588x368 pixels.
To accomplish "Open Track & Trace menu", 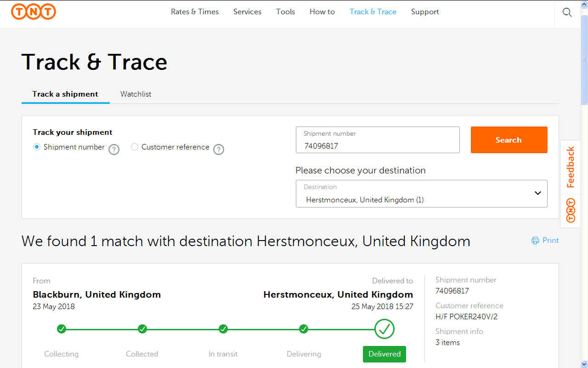I will pos(373,12).
